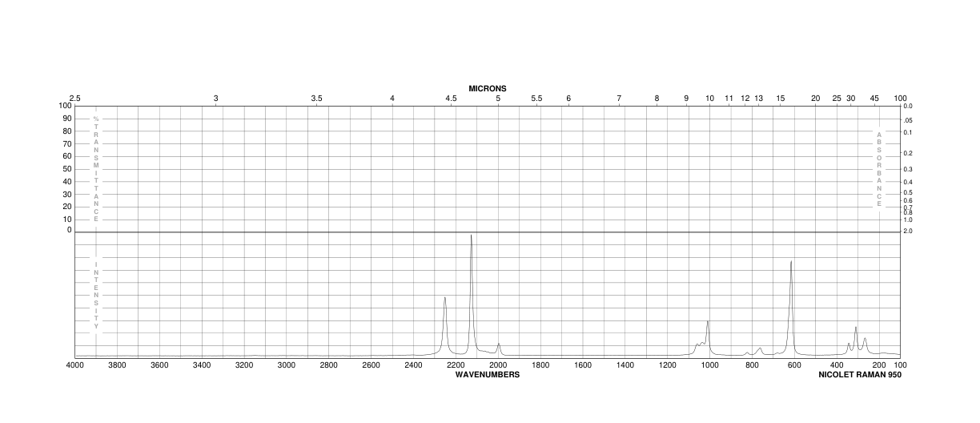Select the .05 absorbance tick label

click(x=908, y=120)
